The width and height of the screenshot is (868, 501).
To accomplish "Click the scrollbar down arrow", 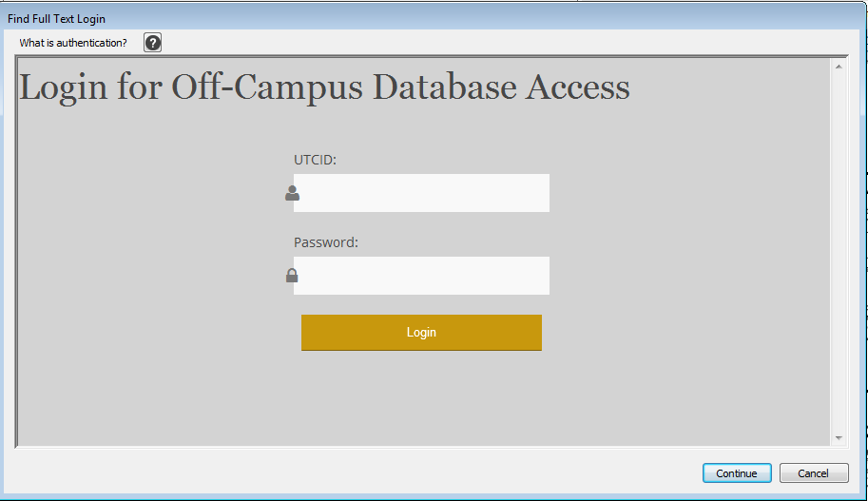I will point(839,437).
